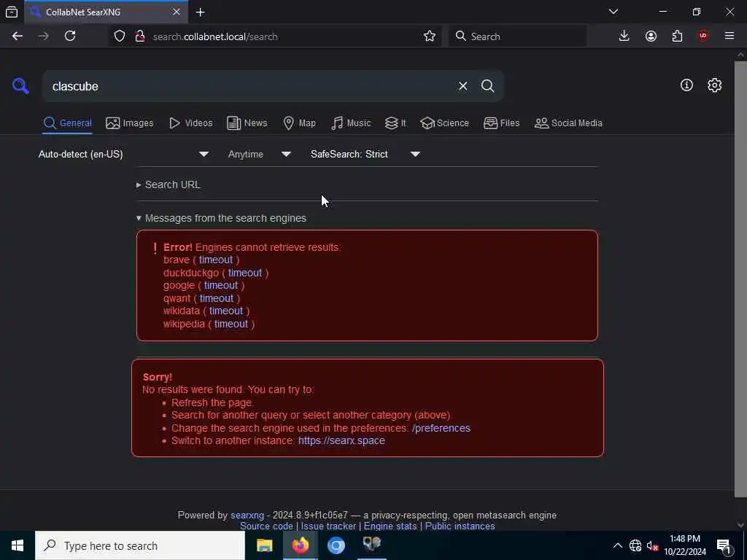Screen dimensions: 747x560
Task: Click the duckduckgo timeout link
Action: tap(245, 273)
